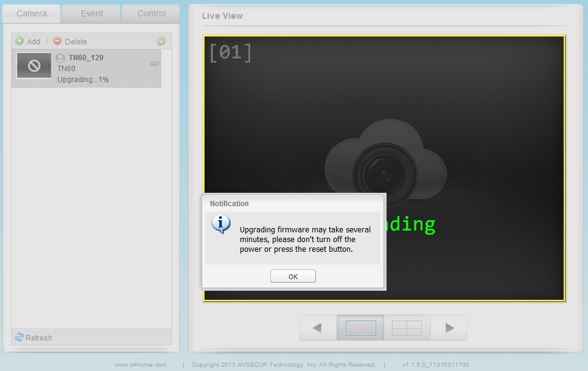588x371 pixels.
Task: Click the Delete label text
Action: [x=75, y=41]
